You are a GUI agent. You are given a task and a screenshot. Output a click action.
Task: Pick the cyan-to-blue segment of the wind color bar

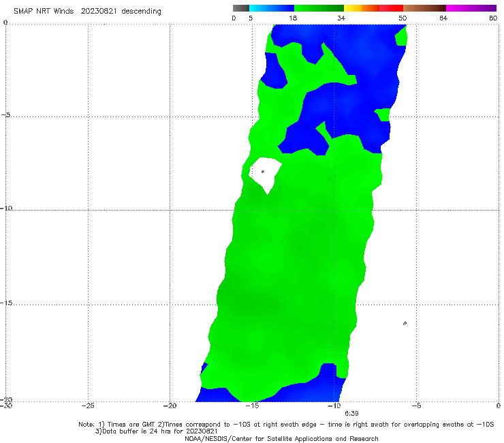(272, 8)
